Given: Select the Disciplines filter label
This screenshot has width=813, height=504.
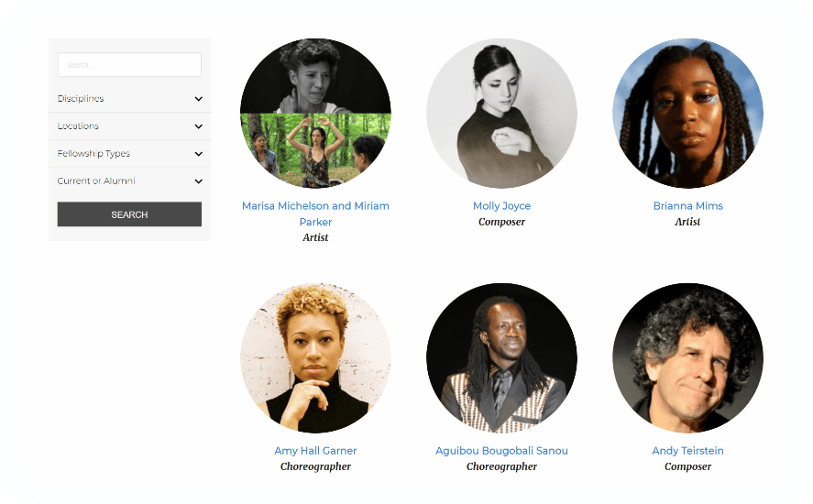Looking at the screenshot, I should [x=81, y=99].
